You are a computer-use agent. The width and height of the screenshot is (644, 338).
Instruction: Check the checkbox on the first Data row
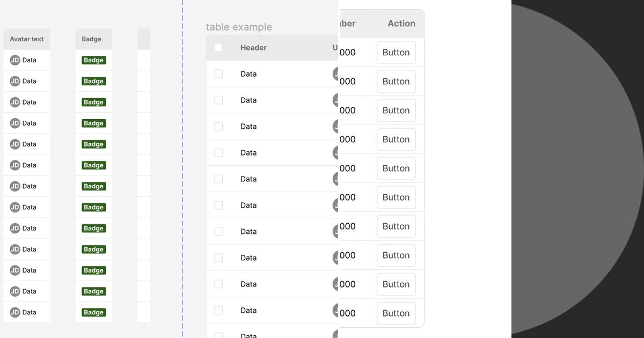tap(218, 74)
